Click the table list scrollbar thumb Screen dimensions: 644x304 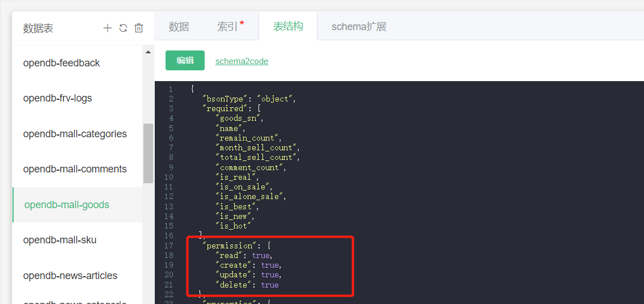point(149,153)
